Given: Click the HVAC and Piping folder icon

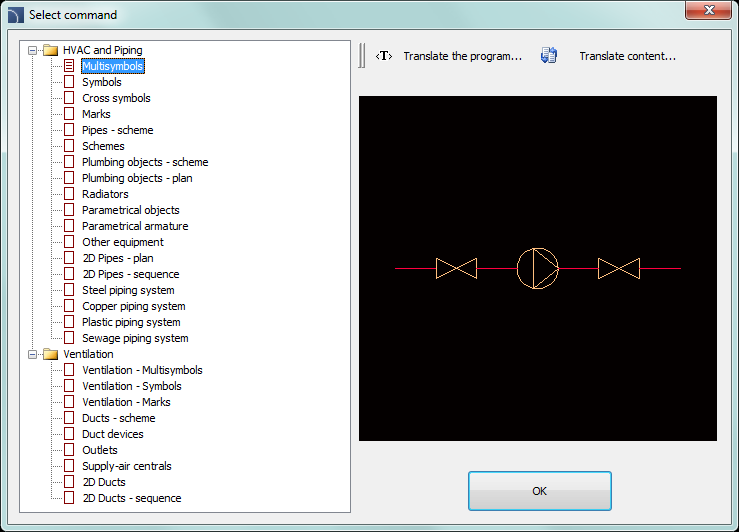Looking at the screenshot, I should coord(51,50).
